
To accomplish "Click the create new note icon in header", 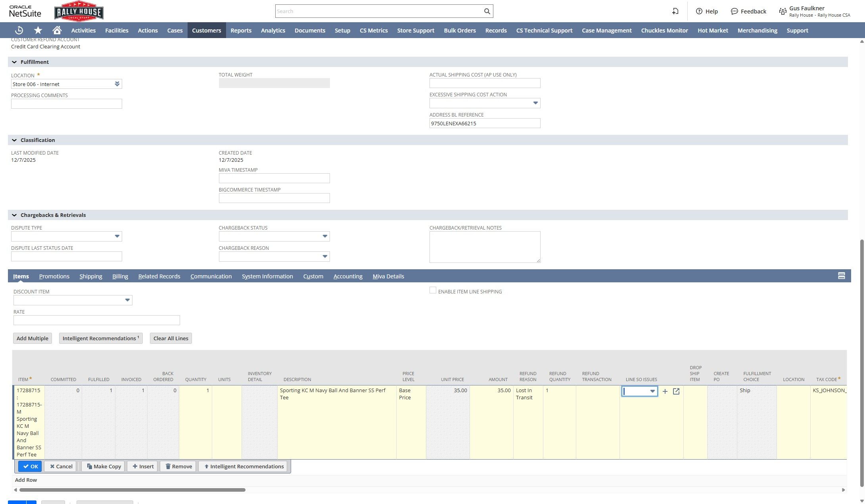I will [x=675, y=11].
